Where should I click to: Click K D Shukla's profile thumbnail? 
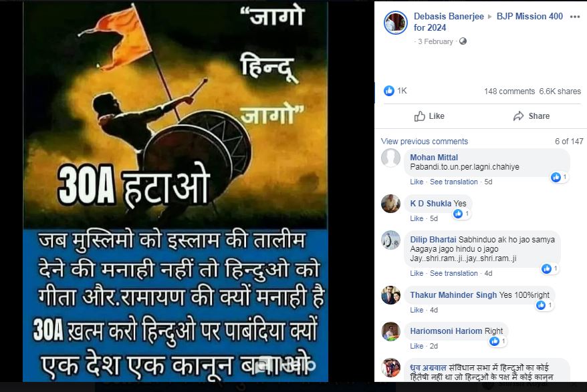pyautogui.click(x=390, y=204)
